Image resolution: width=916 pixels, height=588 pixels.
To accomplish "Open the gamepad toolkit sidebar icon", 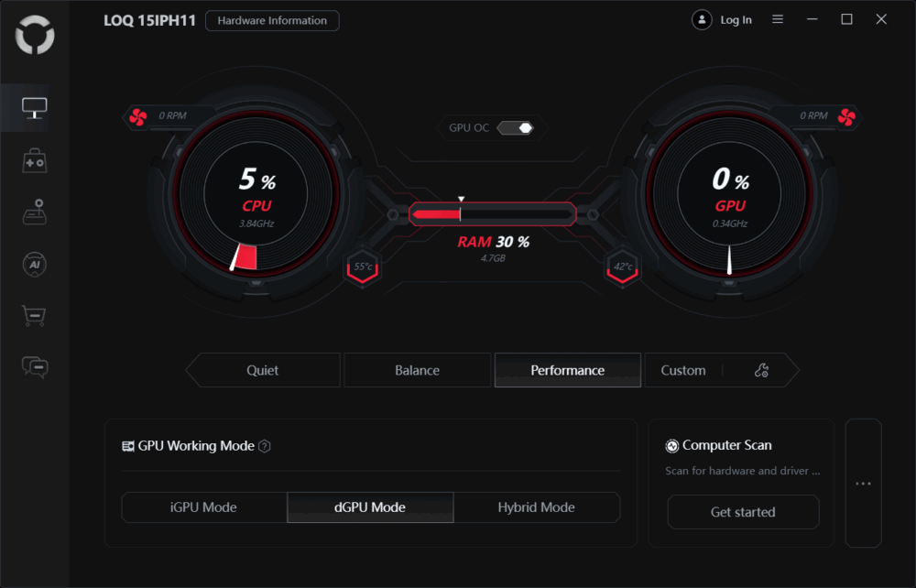I will [x=35, y=160].
